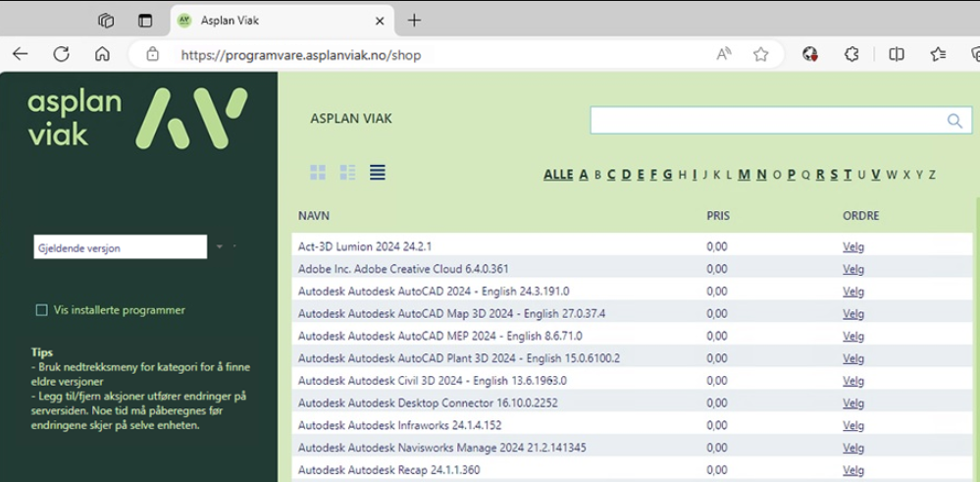980x482 pixels.
Task: Open the Gjeldende versjon dropdown
Action: (120, 247)
